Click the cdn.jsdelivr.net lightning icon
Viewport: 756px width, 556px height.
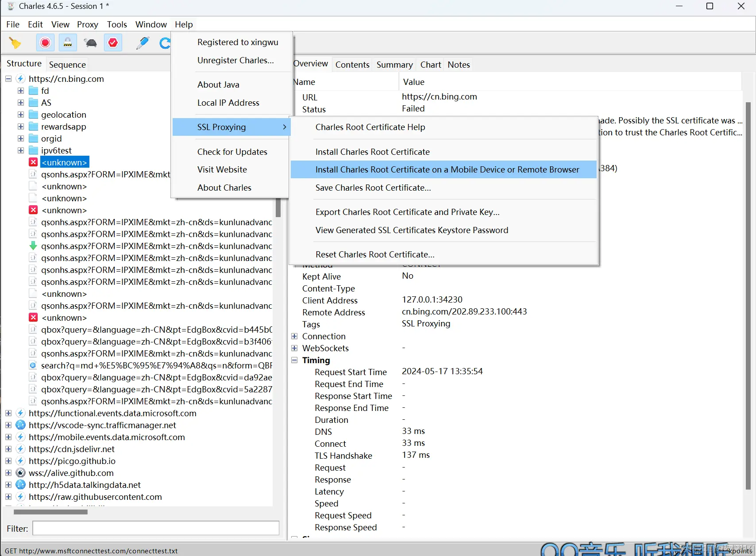tap(21, 449)
